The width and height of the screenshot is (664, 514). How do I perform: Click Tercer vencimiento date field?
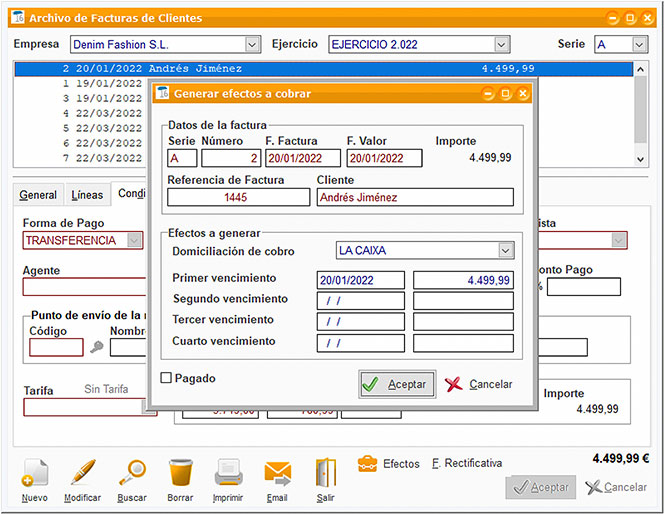[361, 322]
